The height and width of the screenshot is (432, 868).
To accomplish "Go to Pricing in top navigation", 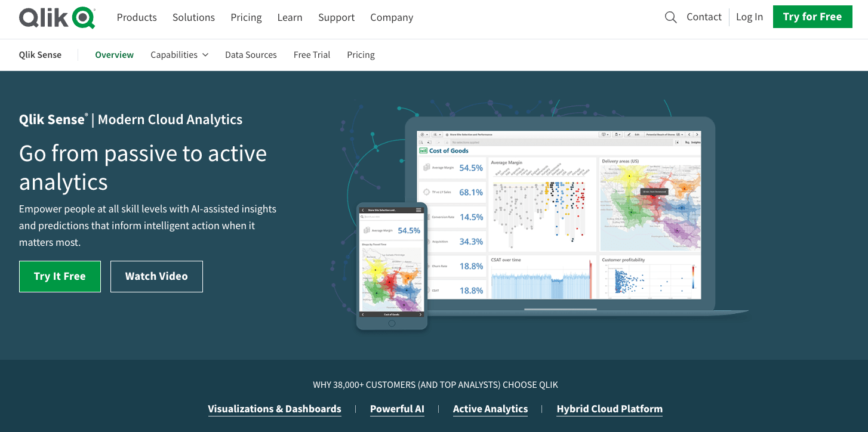I will [246, 17].
